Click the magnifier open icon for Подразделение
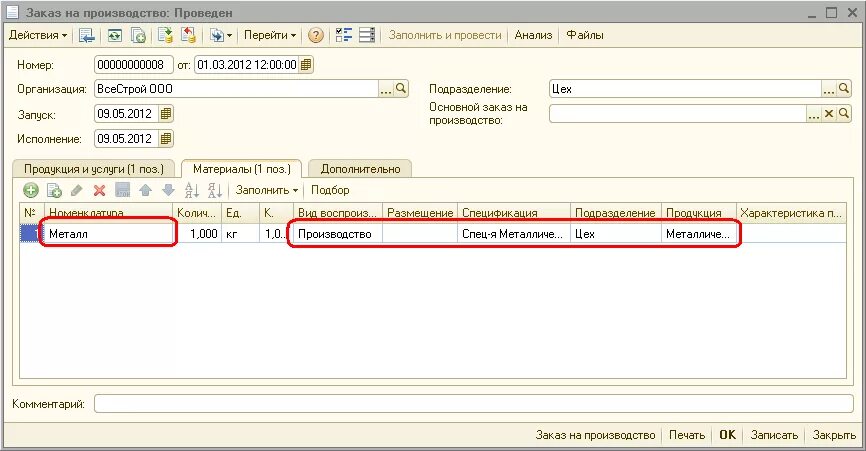This screenshot has height=451, width=866. (844, 89)
